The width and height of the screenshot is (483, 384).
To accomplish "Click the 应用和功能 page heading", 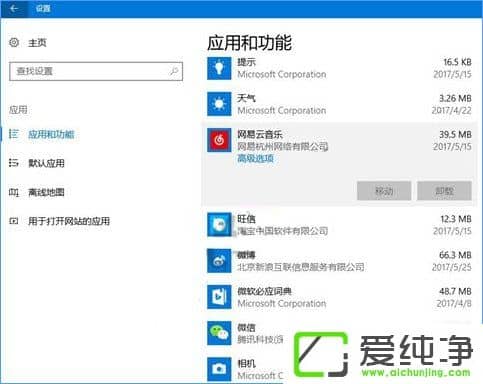I will [249, 43].
